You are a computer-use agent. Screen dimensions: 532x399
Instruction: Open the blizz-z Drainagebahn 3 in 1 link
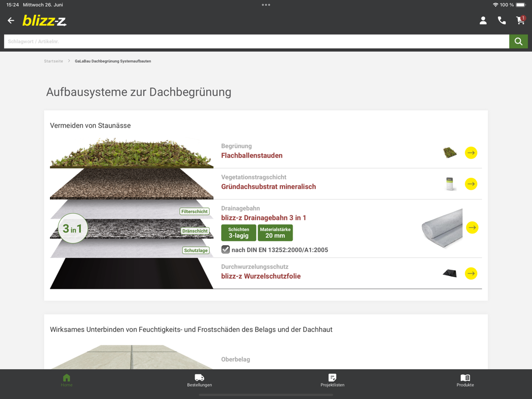pos(264,218)
